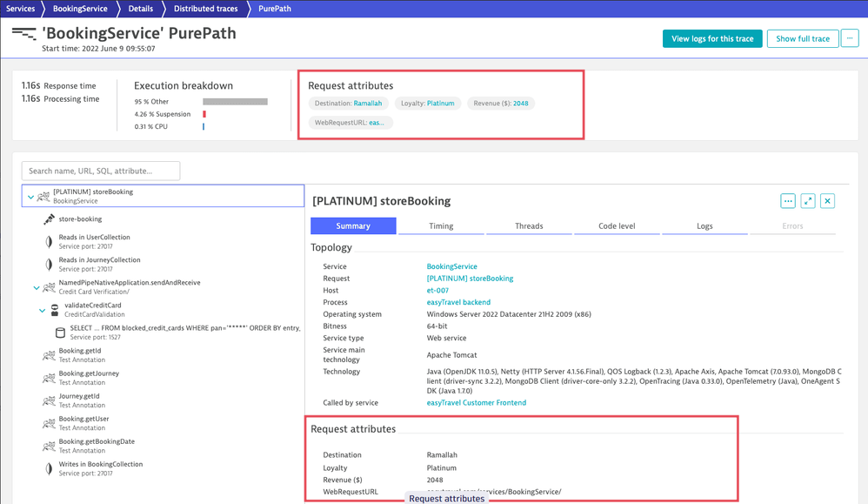Click the PurePath waterfall icon beside the title
Image resolution: width=868 pixels, height=504 pixels.
[23, 33]
